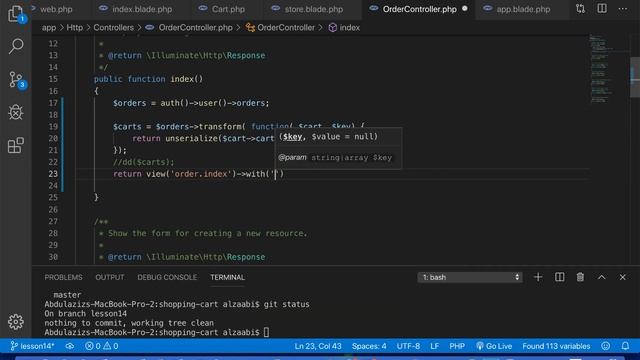640x360 pixels.
Task: Open the Extensions view
Action: coord(16,145)
